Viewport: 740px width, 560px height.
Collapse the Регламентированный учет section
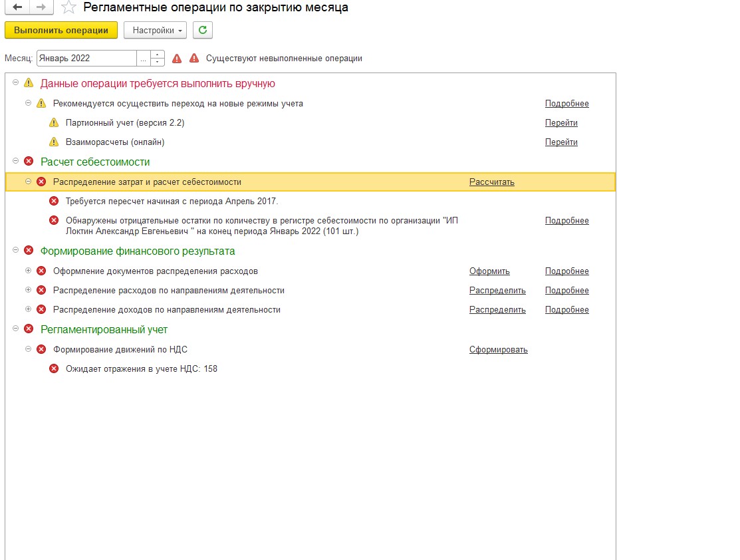click(15, 329)
